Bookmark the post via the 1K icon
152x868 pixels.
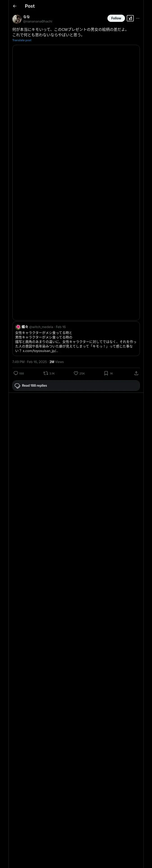pyautogui.click(x=106, y=373)
